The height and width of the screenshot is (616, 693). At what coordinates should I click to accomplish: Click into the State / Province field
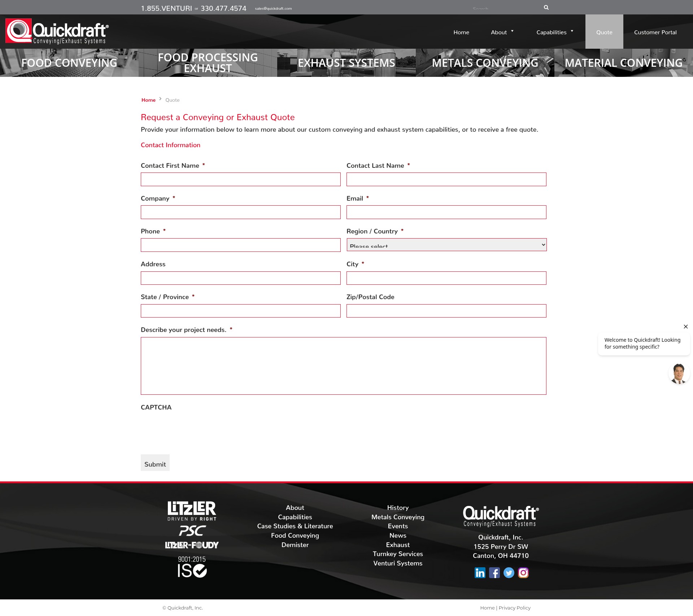(241, 311)
